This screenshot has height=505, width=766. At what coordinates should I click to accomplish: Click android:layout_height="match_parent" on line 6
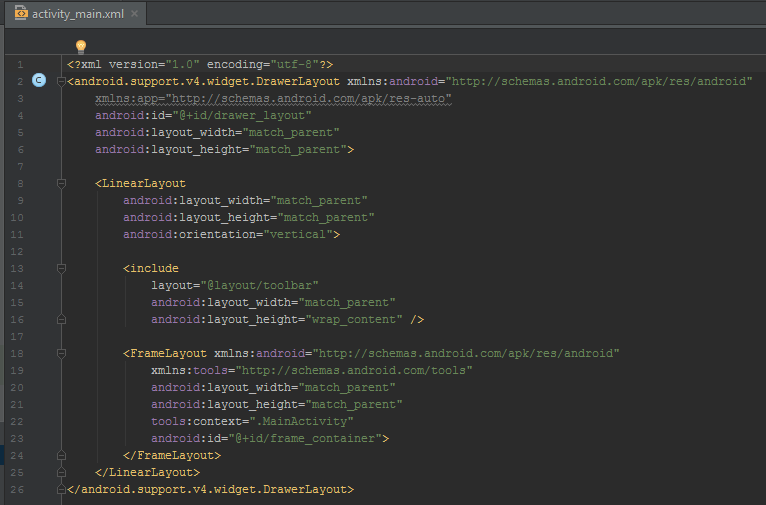[x=221, y=149]
